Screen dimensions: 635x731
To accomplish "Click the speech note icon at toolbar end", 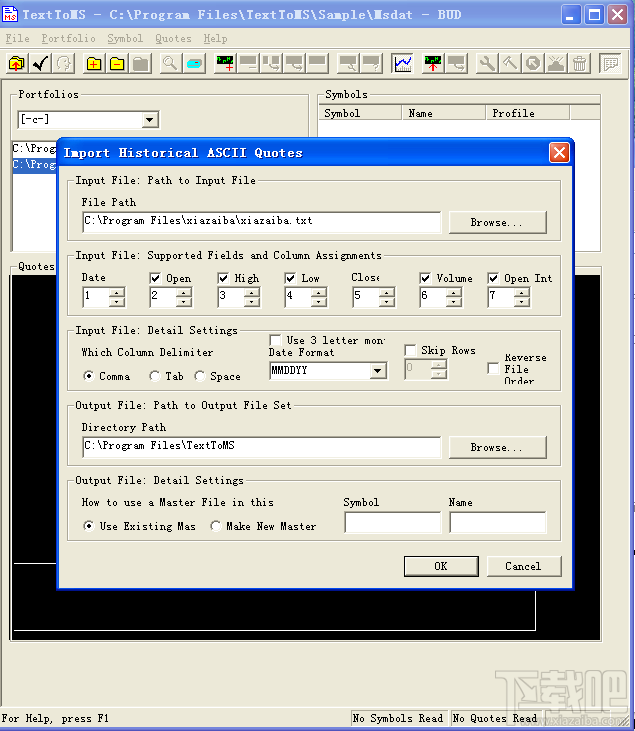I will (610, 63).
